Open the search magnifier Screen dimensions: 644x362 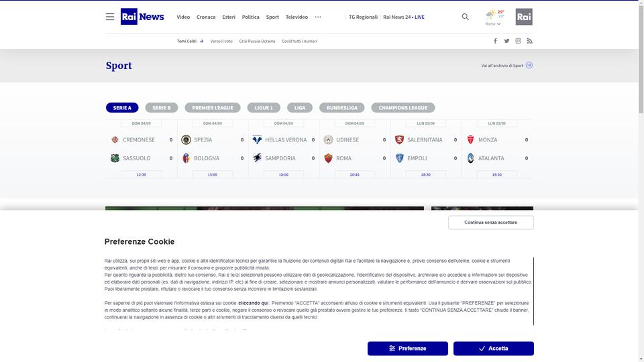point(465,17)
